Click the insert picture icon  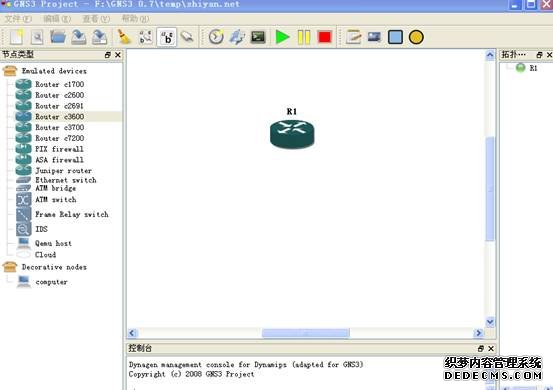coord(374,37)
